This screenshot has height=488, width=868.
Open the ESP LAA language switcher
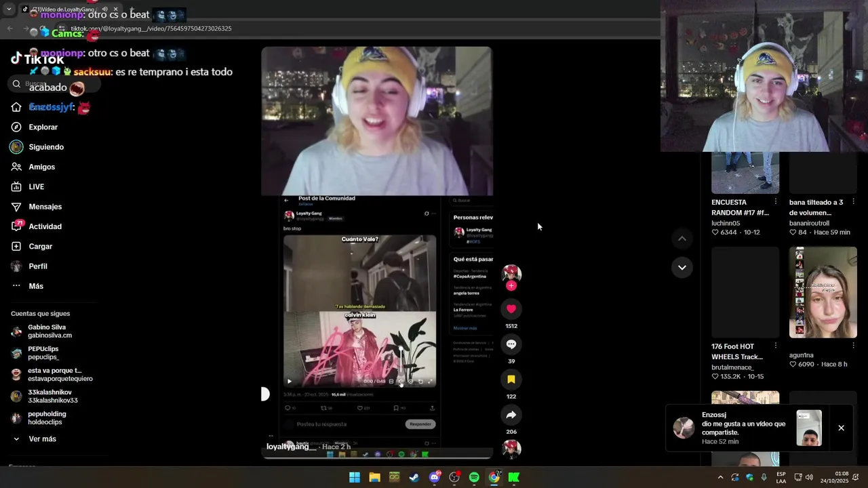point(781,477)
